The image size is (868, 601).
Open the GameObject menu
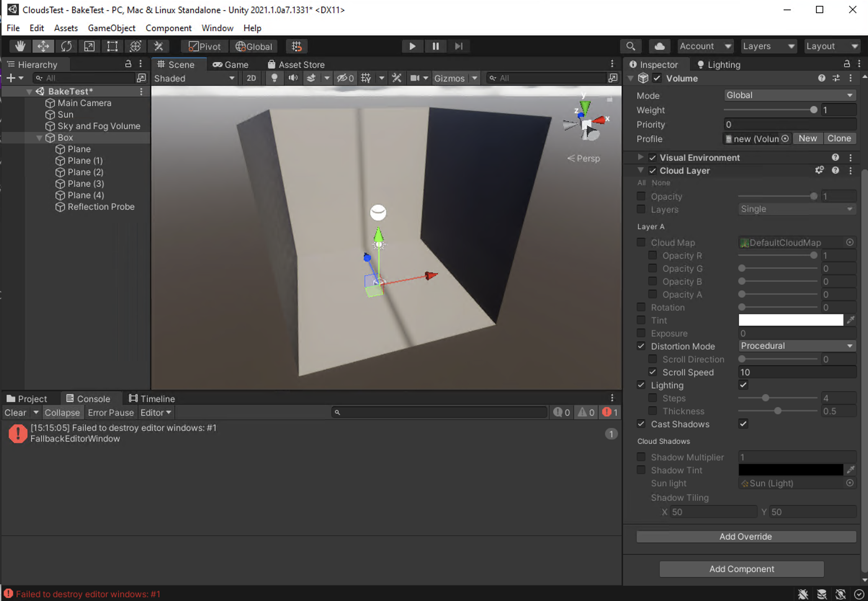pos(111,28)
